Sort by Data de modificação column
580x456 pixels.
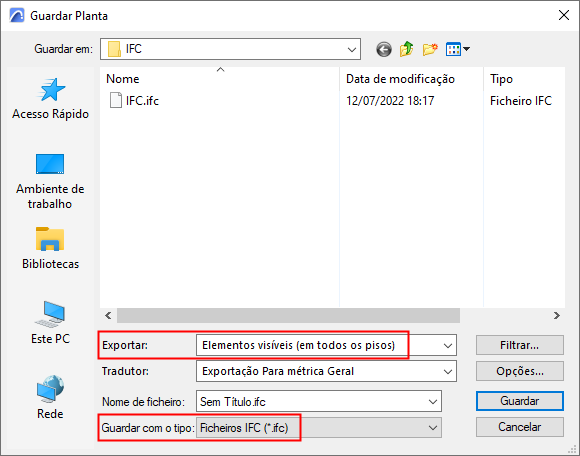(411, 79)
